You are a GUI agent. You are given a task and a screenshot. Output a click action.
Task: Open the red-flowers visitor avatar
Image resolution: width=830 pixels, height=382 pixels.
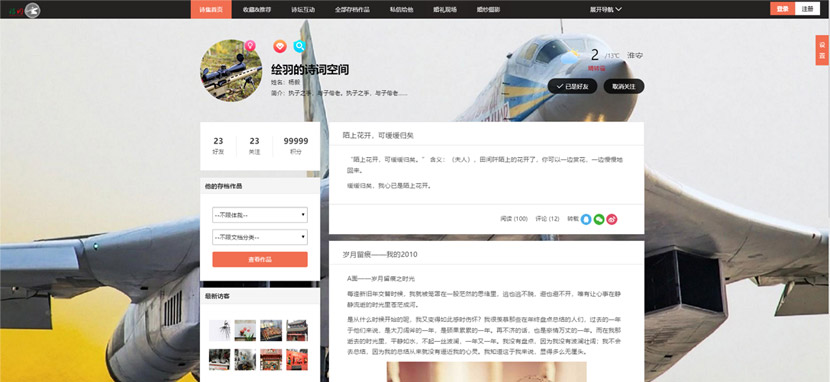[245, 330]
